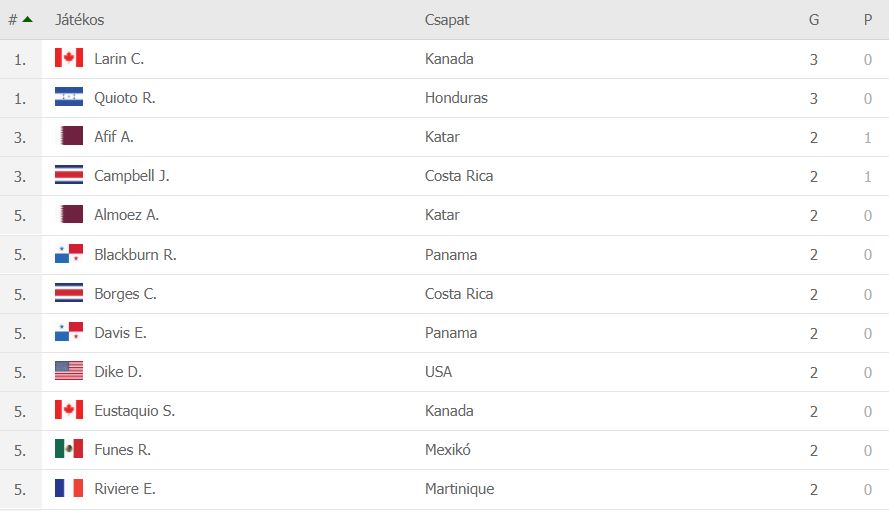Open the Honduras team page
889x511 pixels.
pos(456,98)
